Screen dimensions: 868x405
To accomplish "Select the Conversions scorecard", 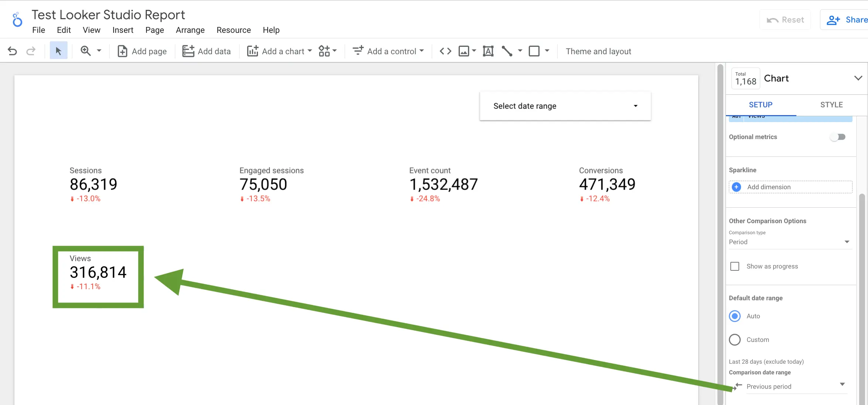I will click(x=607, y=184).
